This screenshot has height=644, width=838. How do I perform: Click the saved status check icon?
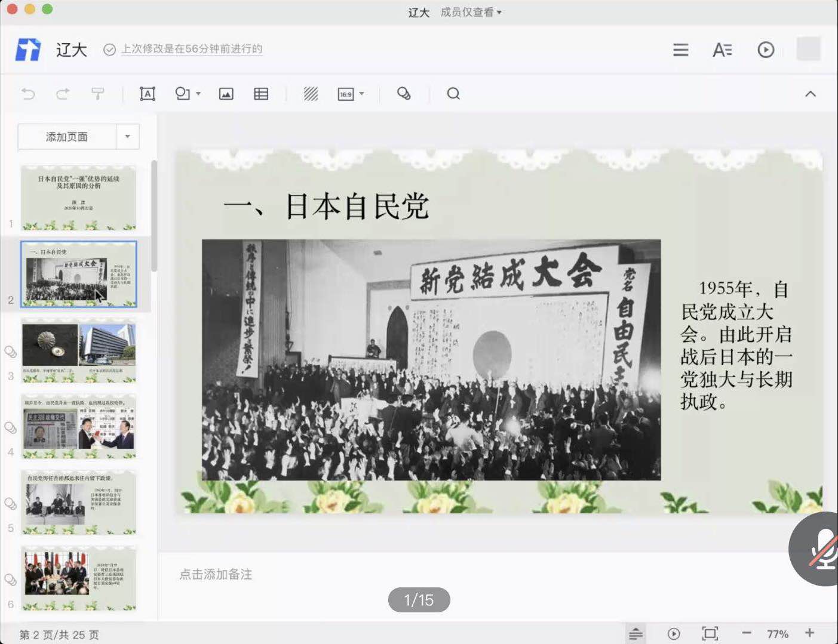point(109,50)
